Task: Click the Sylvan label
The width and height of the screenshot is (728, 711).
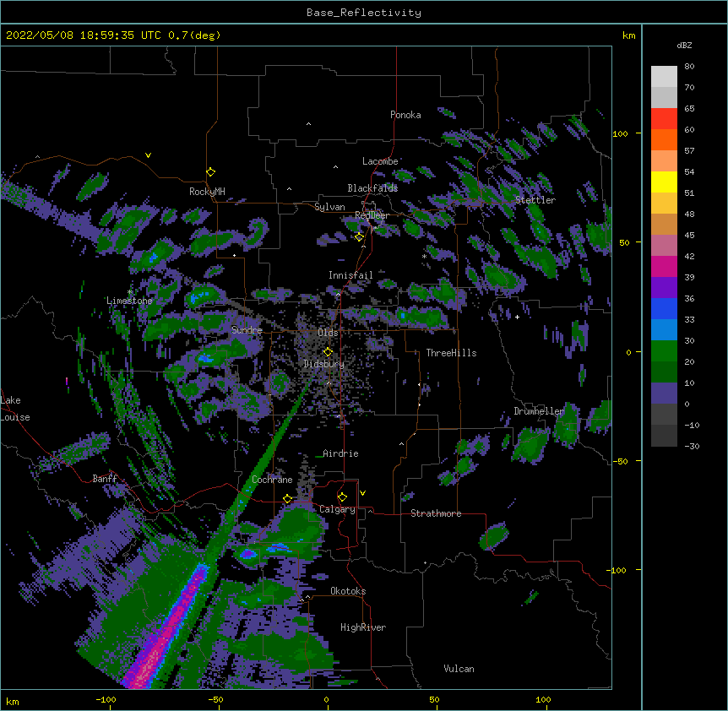Action: [329, 207]
